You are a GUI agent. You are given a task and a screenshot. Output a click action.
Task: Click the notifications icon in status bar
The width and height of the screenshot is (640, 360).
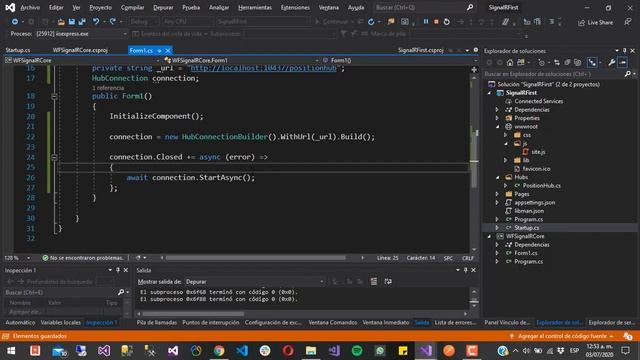click(x=628, y=336)
